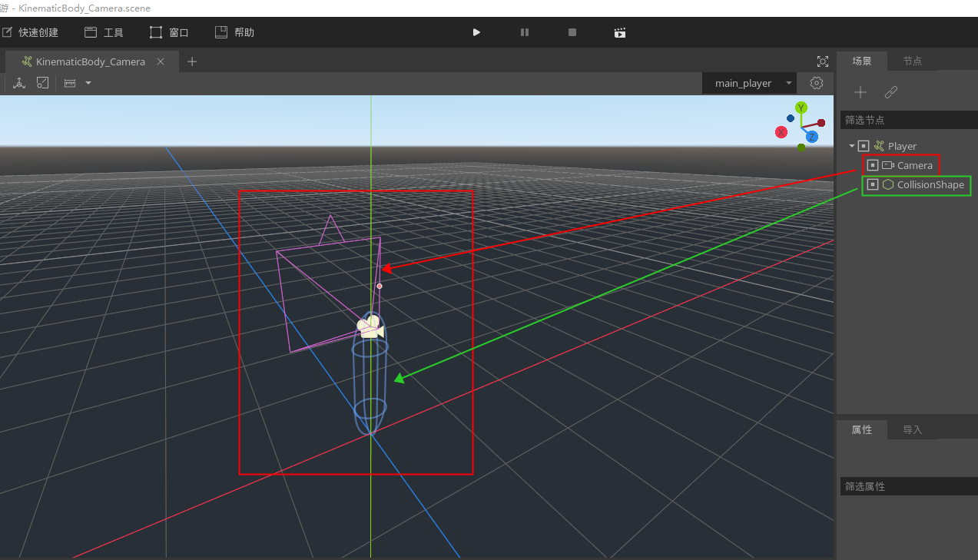Image resolution: width=978 pixels, height=560 pixels.
Task: Switch to the 导入 import tab
Action: [x=913, y=429]
